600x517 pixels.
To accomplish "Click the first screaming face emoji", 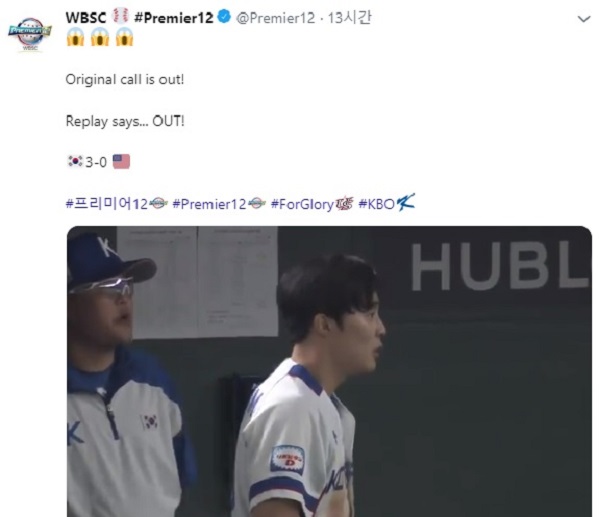I will point(75,37).
